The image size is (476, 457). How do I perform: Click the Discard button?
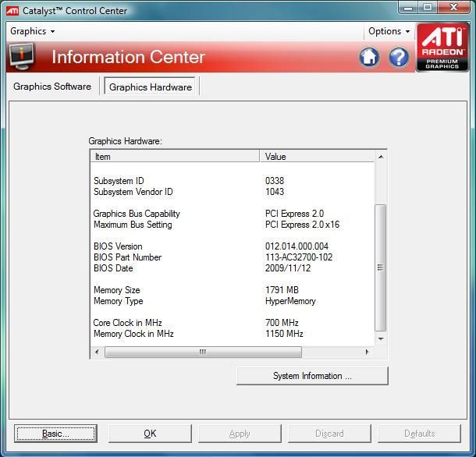coord(329,434)
